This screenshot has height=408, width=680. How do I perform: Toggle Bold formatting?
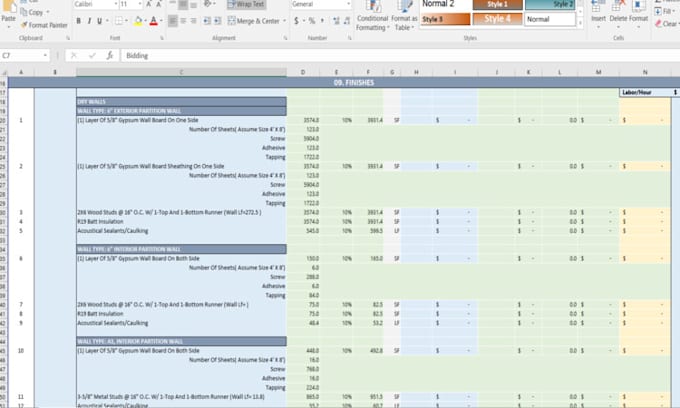click(x=78, y=21)
